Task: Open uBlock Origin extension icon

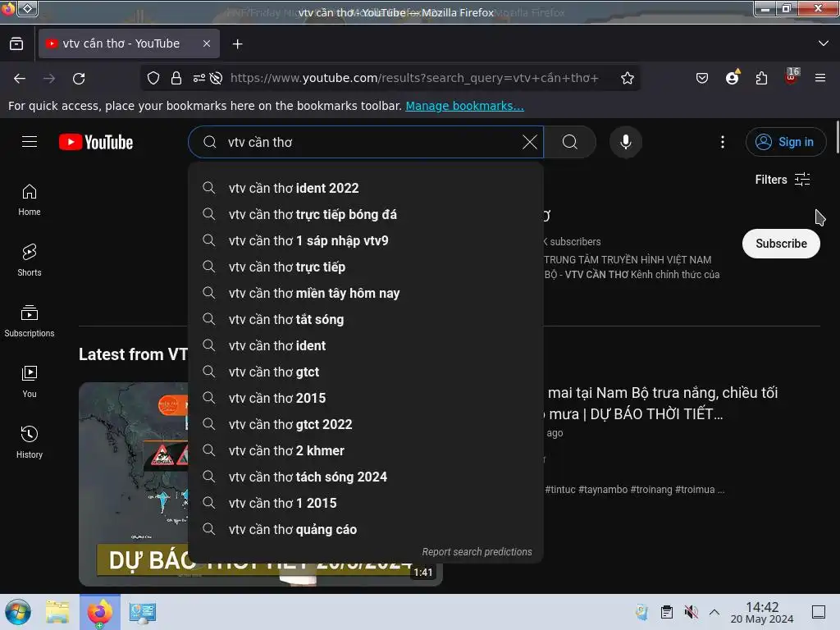Action: (x=792, y=76)
